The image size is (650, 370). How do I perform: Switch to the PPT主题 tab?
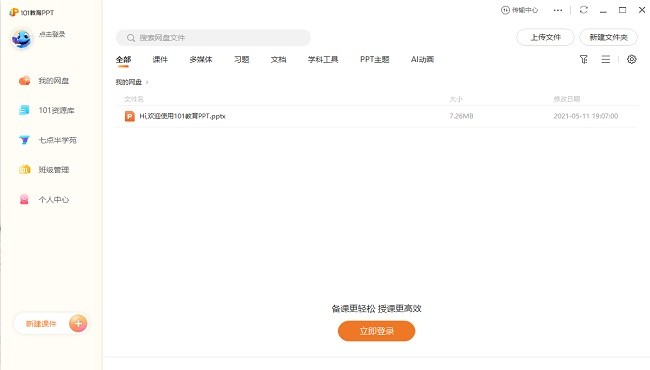(375, 60)
